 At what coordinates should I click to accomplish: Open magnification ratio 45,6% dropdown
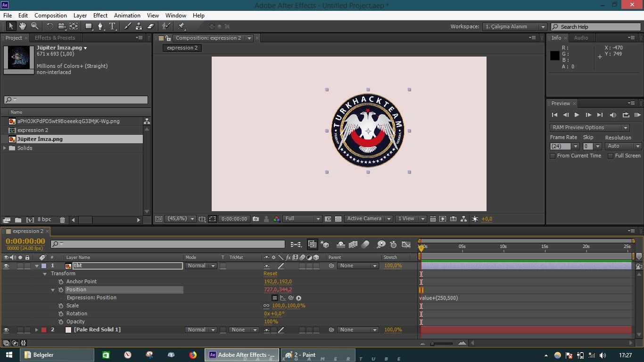[180, 219]
